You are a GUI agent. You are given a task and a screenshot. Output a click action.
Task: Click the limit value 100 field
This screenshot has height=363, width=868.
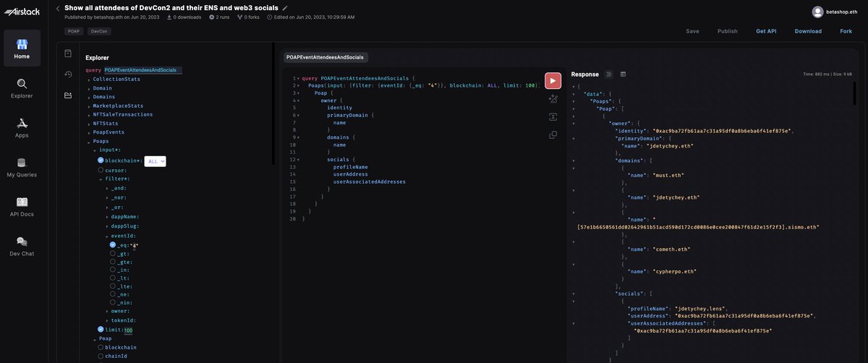(x=129, y=330)
